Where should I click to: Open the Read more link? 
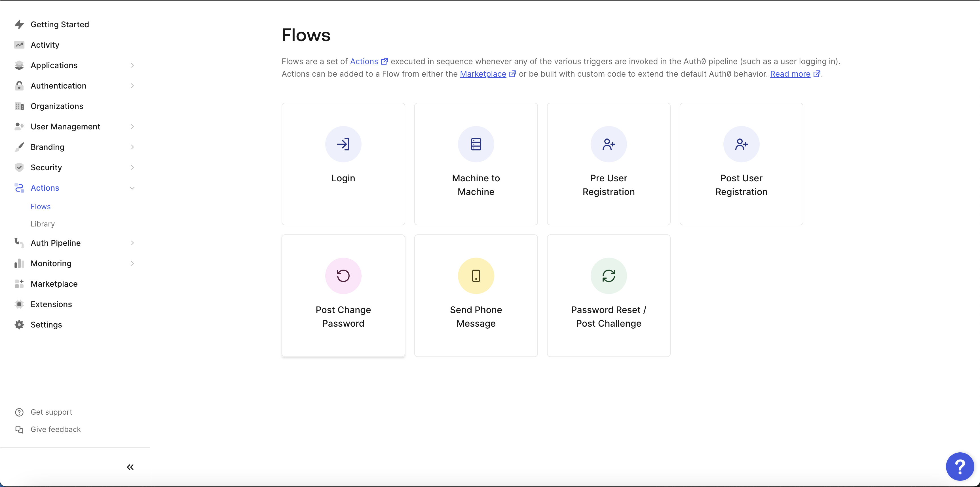tap(790, 74)
